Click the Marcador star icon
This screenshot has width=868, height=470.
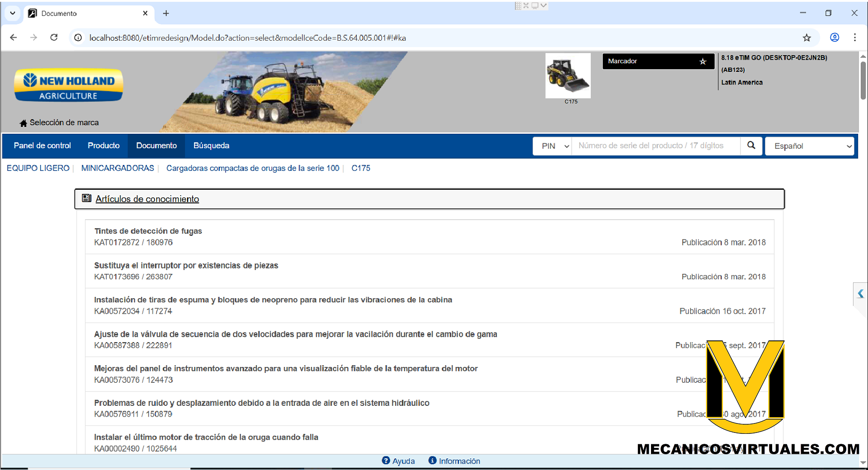(703, 61)
